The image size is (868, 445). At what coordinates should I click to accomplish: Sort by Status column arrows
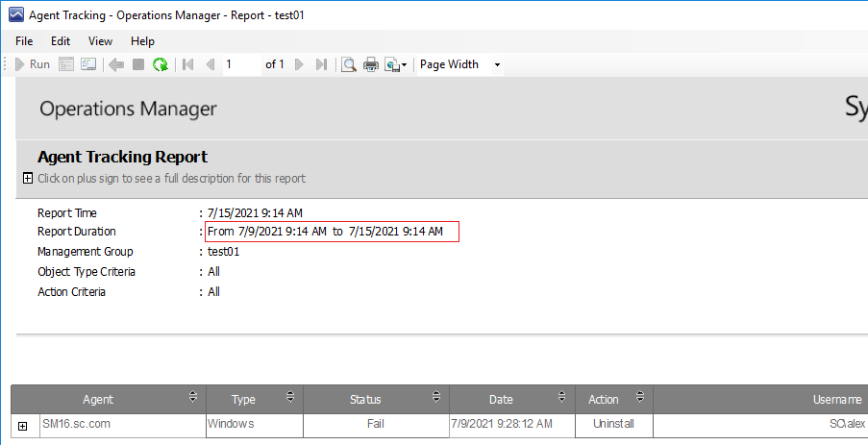(436, 396)
